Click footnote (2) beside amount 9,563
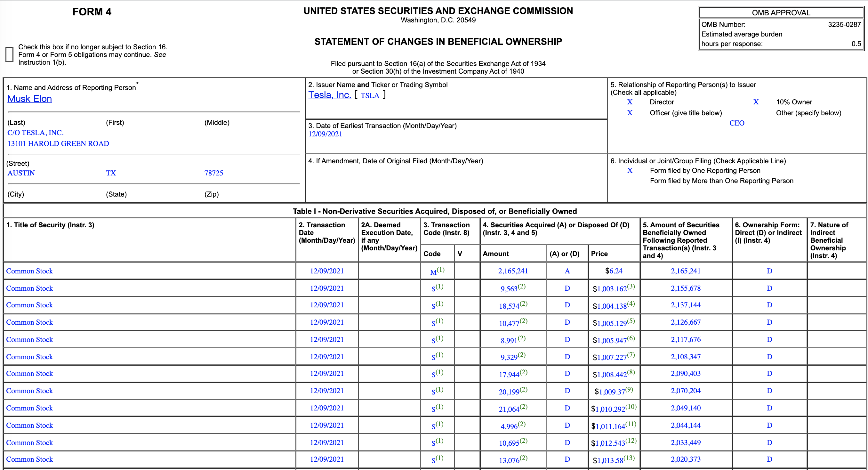This screenshot has width=868, height=470. (x=522, y=287)
